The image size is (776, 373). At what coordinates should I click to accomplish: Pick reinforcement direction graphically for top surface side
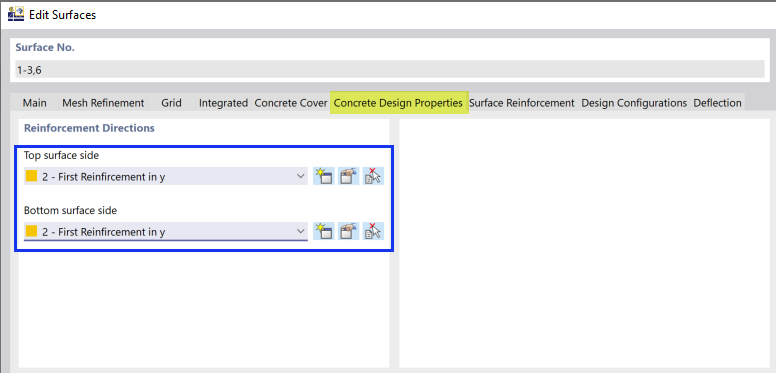tap(374, 176)
